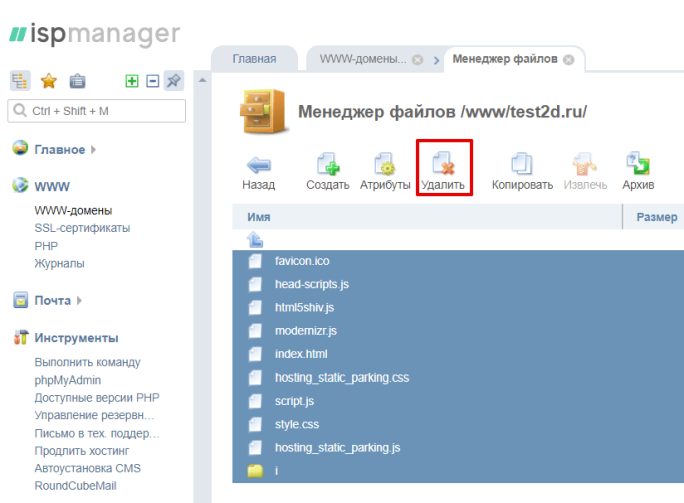Select the Менеджер файлов tab

[x=505, y=58]
